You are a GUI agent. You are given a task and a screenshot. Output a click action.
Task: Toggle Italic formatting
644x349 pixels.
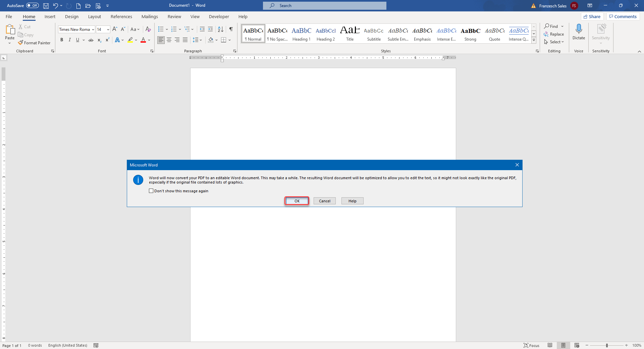(x=70, y=40)
